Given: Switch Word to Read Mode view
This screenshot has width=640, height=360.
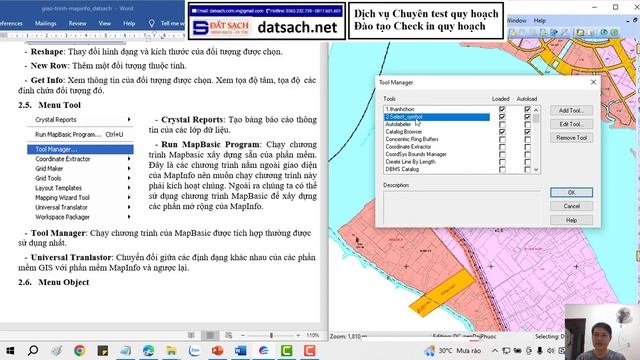Looking at the screenshot, I should (191, 335).
